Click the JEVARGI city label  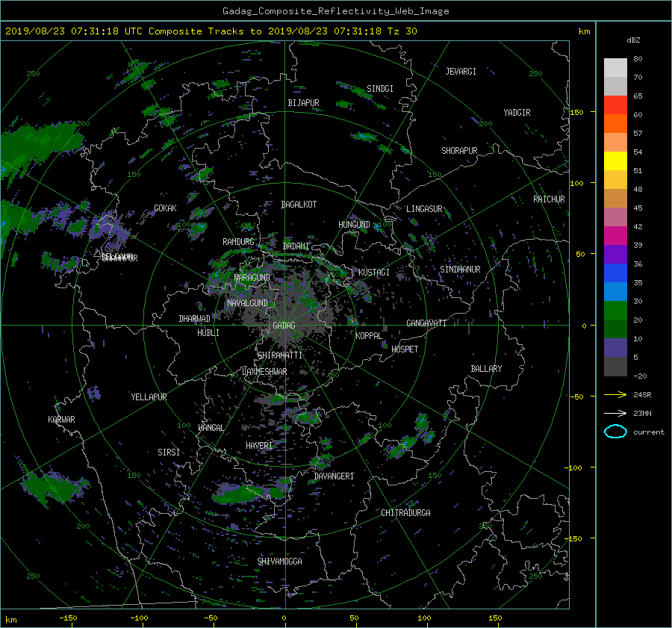coord(461,72)
